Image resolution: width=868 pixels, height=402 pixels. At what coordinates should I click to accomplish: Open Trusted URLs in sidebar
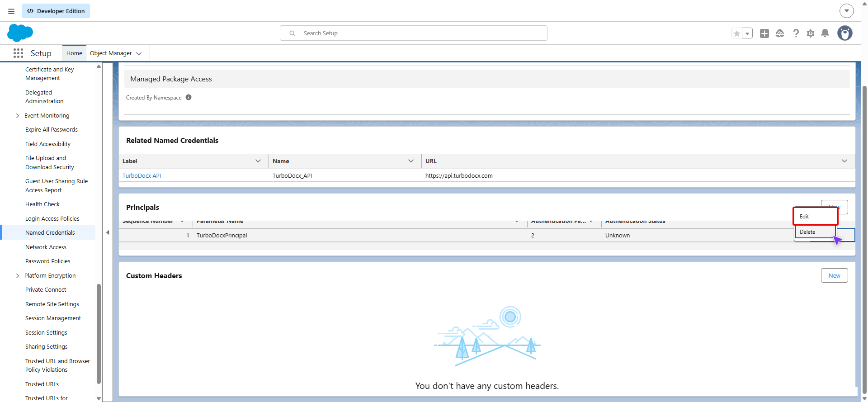(42, 384)
